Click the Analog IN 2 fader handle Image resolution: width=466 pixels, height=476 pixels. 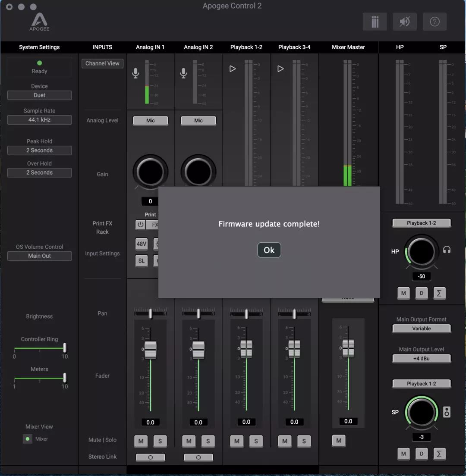tap(198, 350)
